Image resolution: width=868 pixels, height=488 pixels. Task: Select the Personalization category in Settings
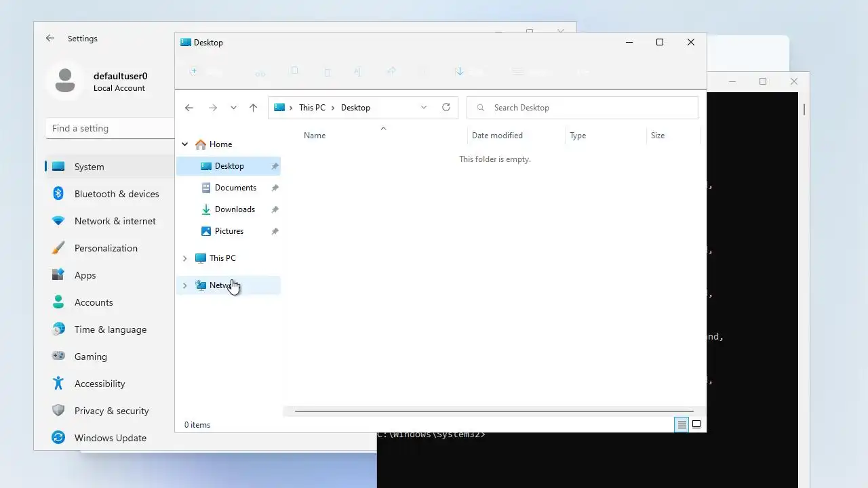pos(110,248)
